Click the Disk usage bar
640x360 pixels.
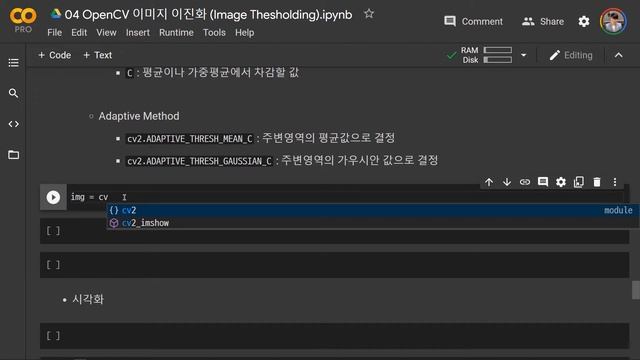pos(498,60)
